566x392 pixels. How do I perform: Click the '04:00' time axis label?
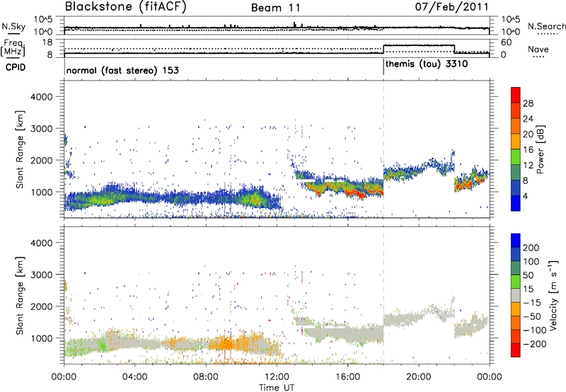134,377
